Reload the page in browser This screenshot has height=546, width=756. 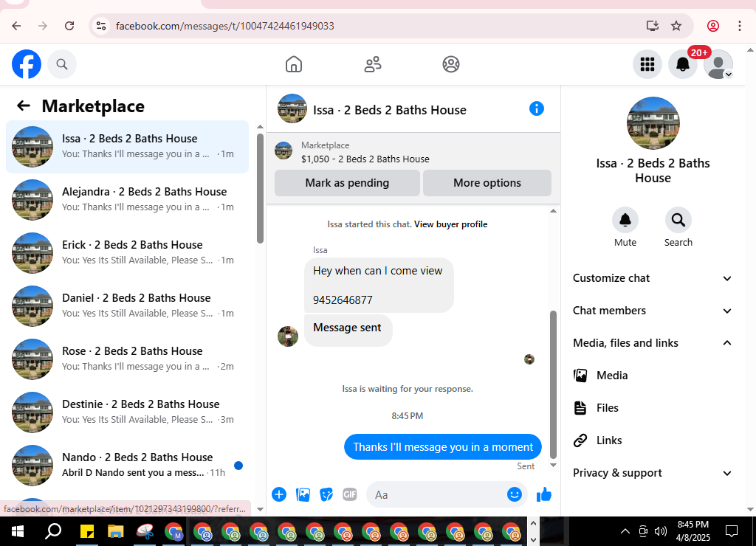[69, 26]
